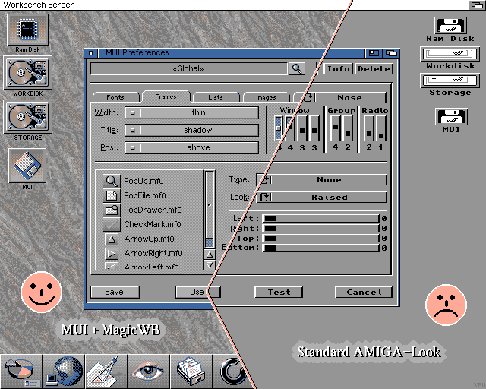Select the ArrowRight.mf0 triangle icon in list

[112, 253]
